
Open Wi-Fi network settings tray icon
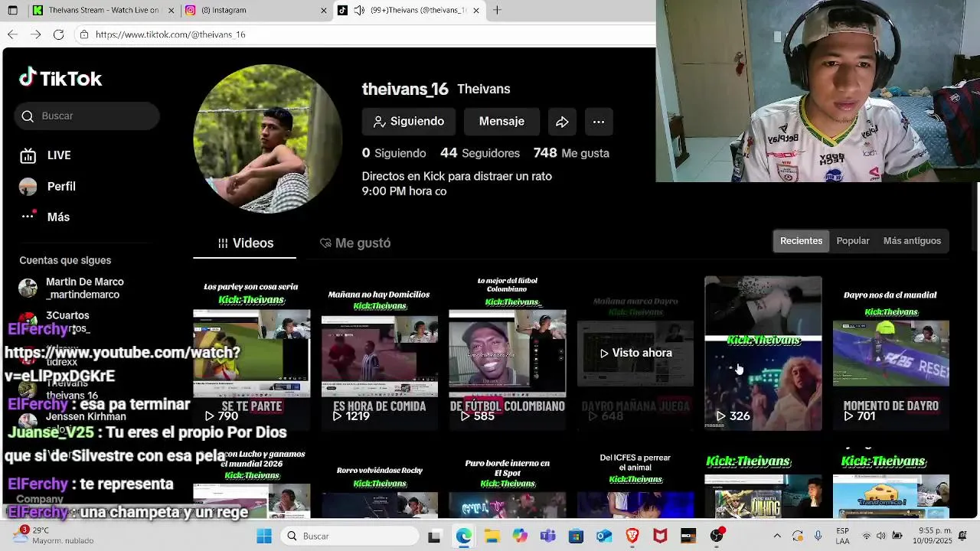click(867, 536)
